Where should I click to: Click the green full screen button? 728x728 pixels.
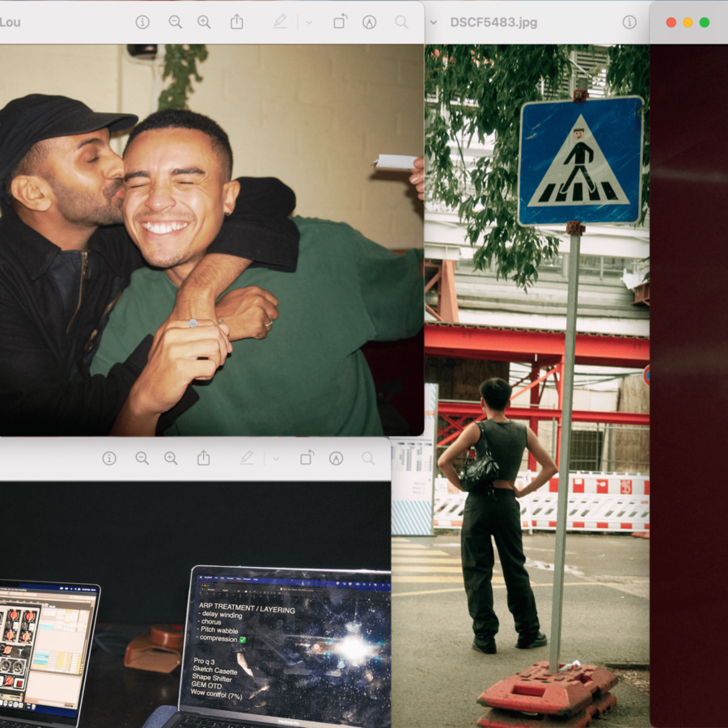point(705,22)
